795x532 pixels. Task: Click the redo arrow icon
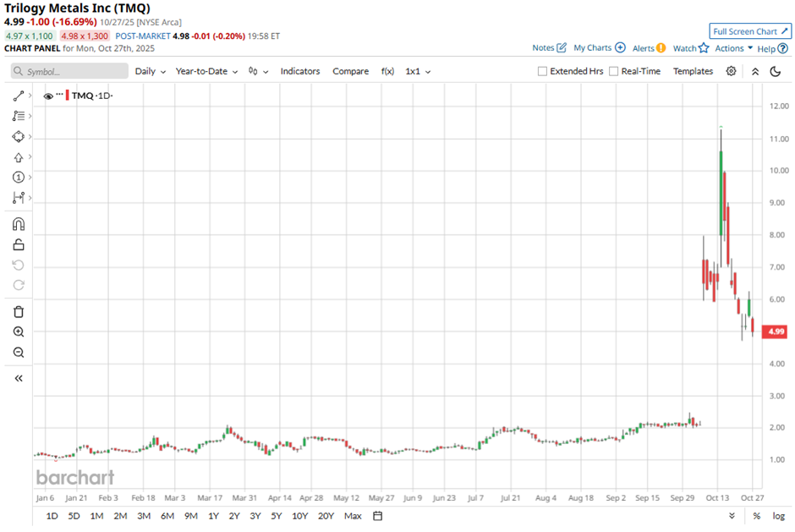pyautogui.click(x=19, y=285)
